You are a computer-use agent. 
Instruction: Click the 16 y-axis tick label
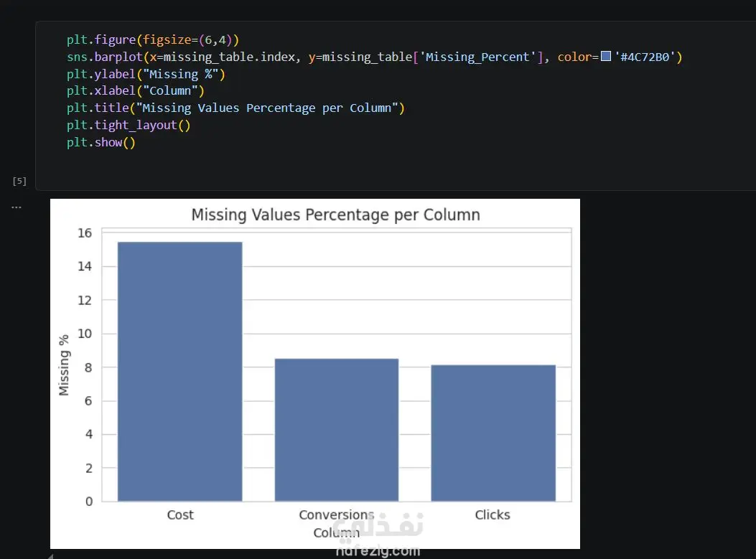coord(85,233)
